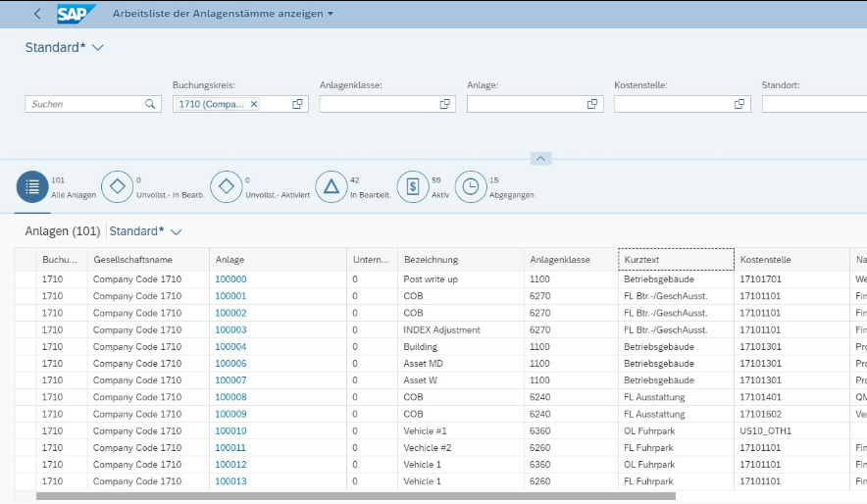Image resolution: width=867 pixels, height=504 pixels.
Task: Open value help for Kostenstelle field
Action: tap(739, 104)
